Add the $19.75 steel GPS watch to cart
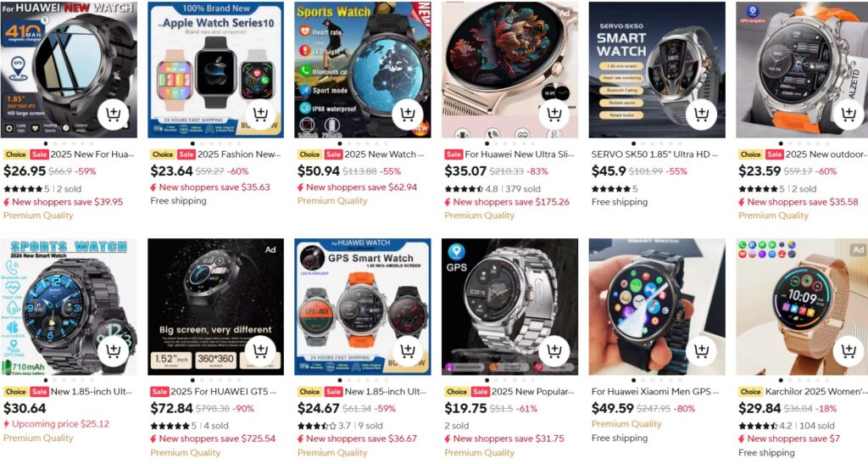The width and height of the screenshot is (868, 464). 554,351
